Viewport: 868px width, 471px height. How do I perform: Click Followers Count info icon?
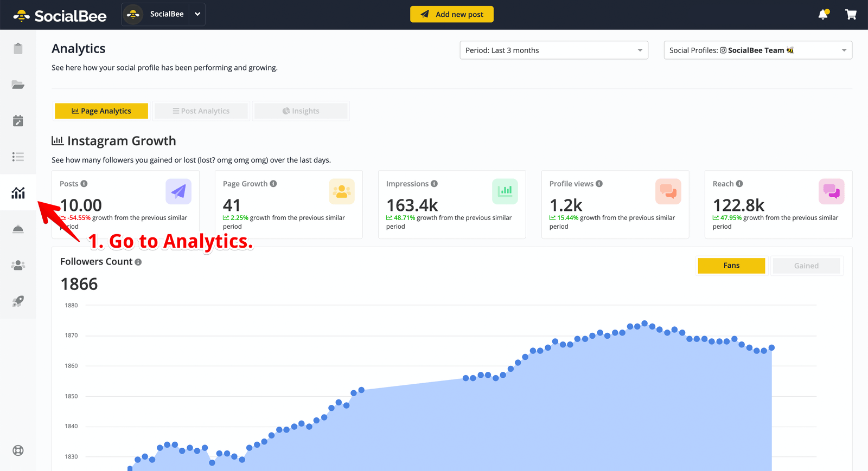(x=138, y=262)
